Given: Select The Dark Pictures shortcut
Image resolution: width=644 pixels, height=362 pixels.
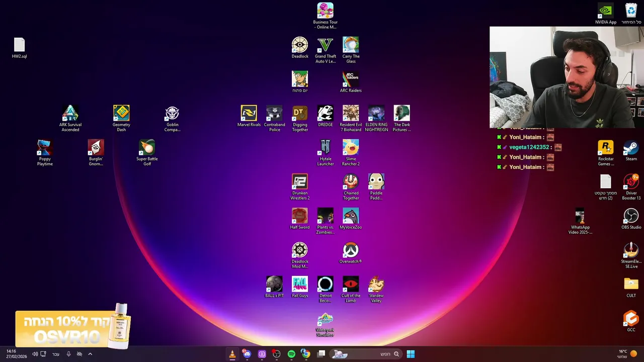Looking at the screenshot, I should 401,119.
